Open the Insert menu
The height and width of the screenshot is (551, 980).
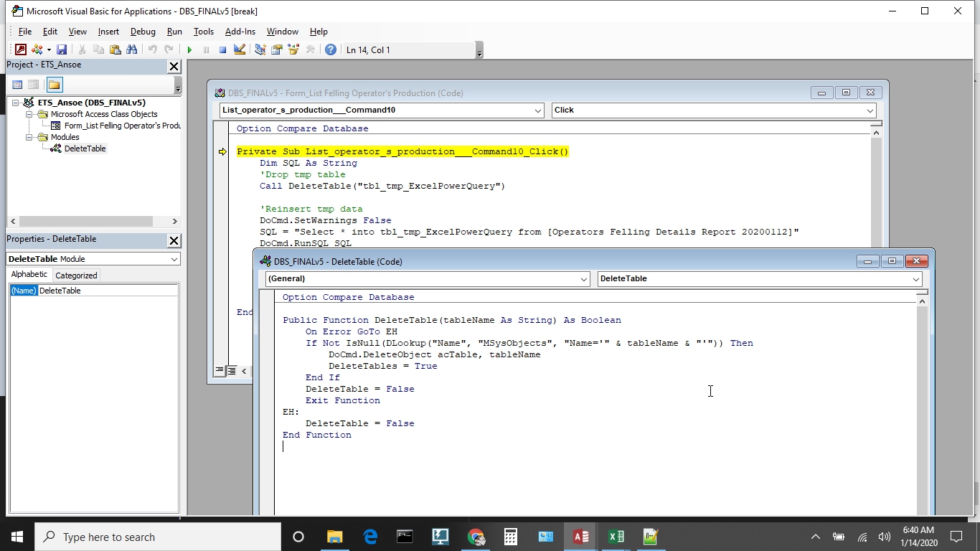(x=108, y=32)
